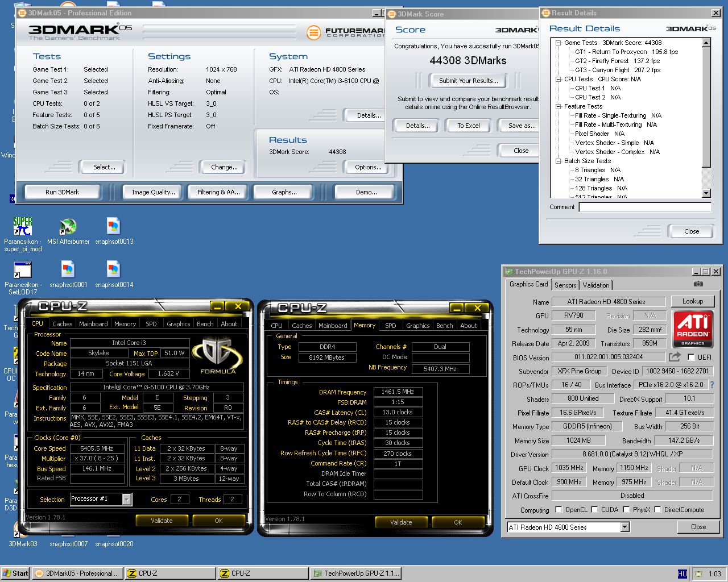The width and height of the screenshot is (728, 582).
Task: Enable the UEFI checkbox in GPU-Z
Action: 691,357
